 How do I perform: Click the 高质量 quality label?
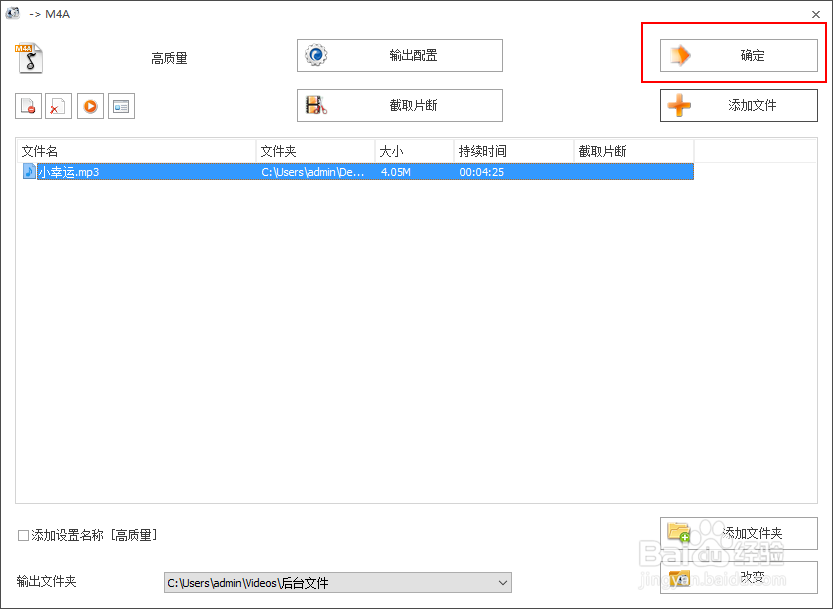169,58
